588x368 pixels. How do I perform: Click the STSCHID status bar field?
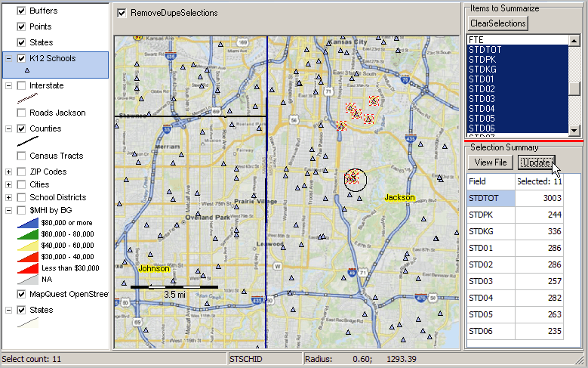click(265, 359)
